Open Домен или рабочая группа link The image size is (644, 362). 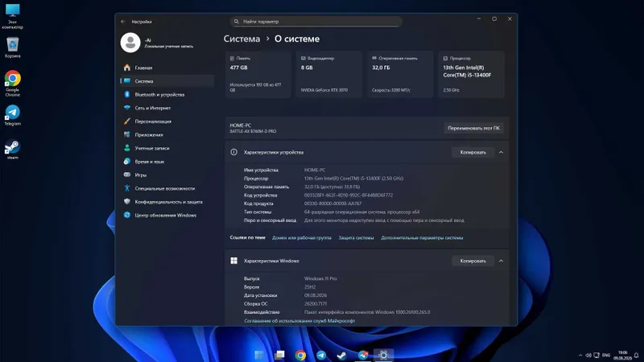(x=301, y=237)
